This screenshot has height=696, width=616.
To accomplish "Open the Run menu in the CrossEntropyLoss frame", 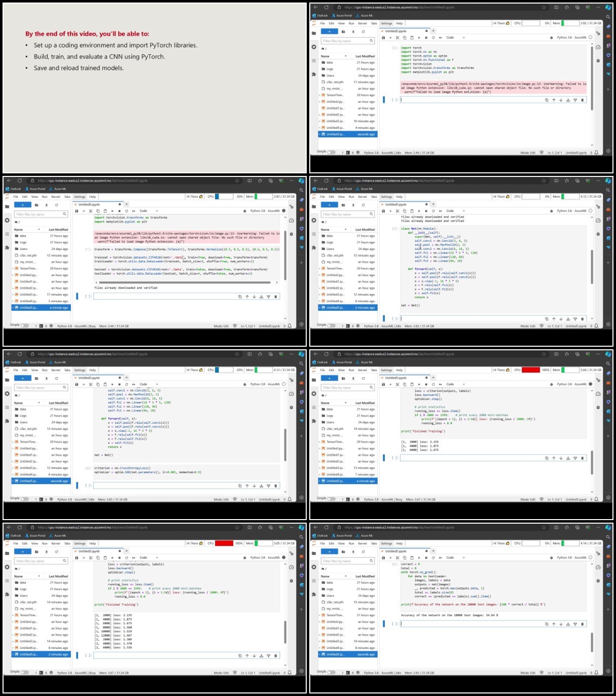I will click(45, 370).
